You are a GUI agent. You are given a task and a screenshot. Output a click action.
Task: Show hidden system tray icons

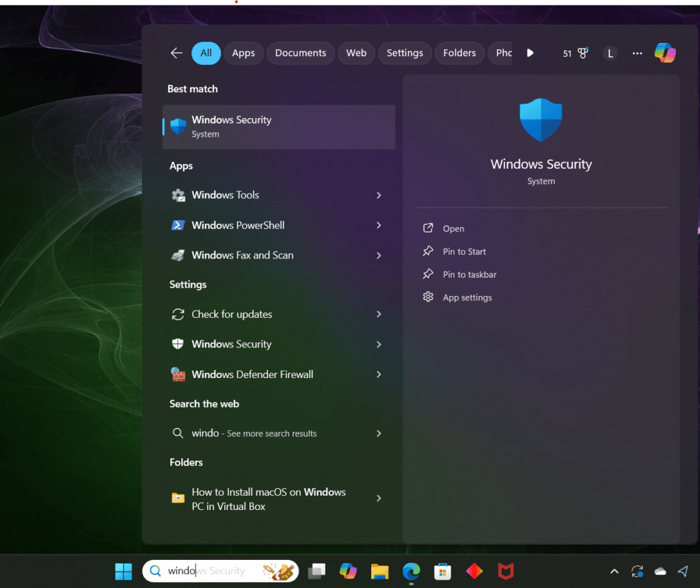tap(614, 572)
